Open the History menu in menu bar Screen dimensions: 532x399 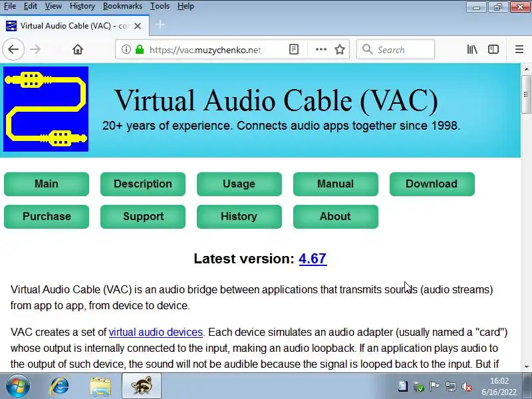pyautogui.click(x=82, y=6)
